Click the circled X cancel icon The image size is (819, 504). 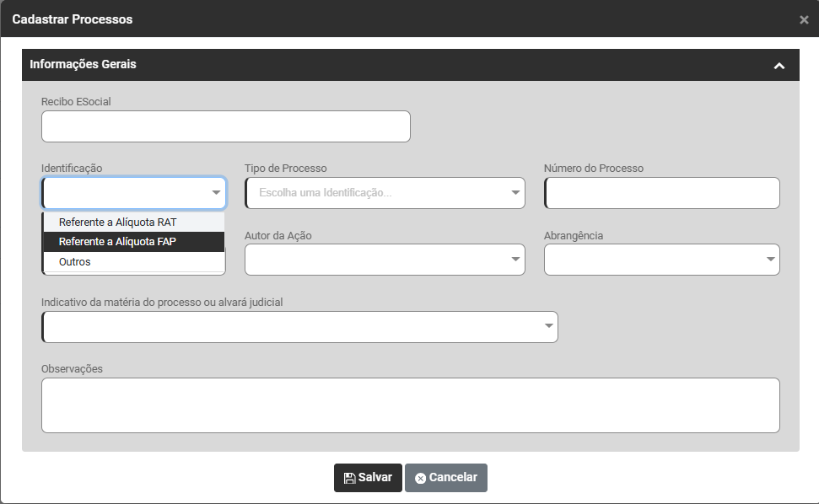click(x=420, y=478)
